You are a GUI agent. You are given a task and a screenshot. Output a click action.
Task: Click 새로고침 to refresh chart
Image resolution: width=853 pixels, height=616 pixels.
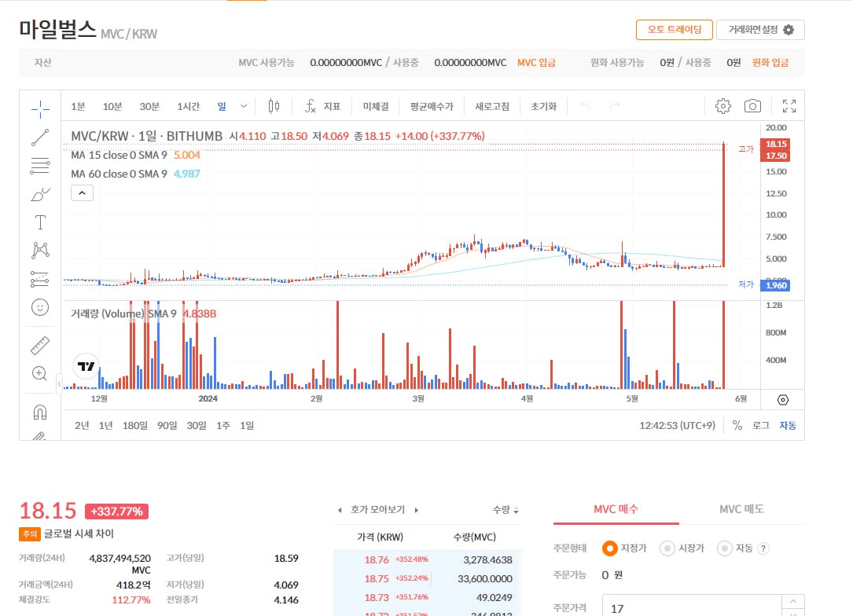pyautogui.click(x=492, y=106)
